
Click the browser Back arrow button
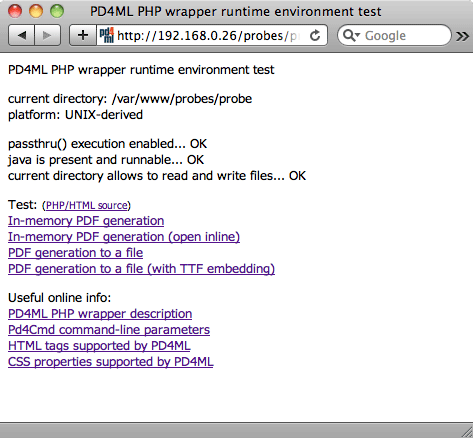pos(21,35)
